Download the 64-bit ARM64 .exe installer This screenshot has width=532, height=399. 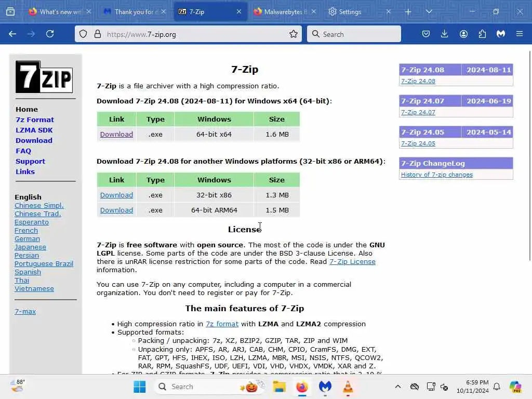click(x=116, y=210)
